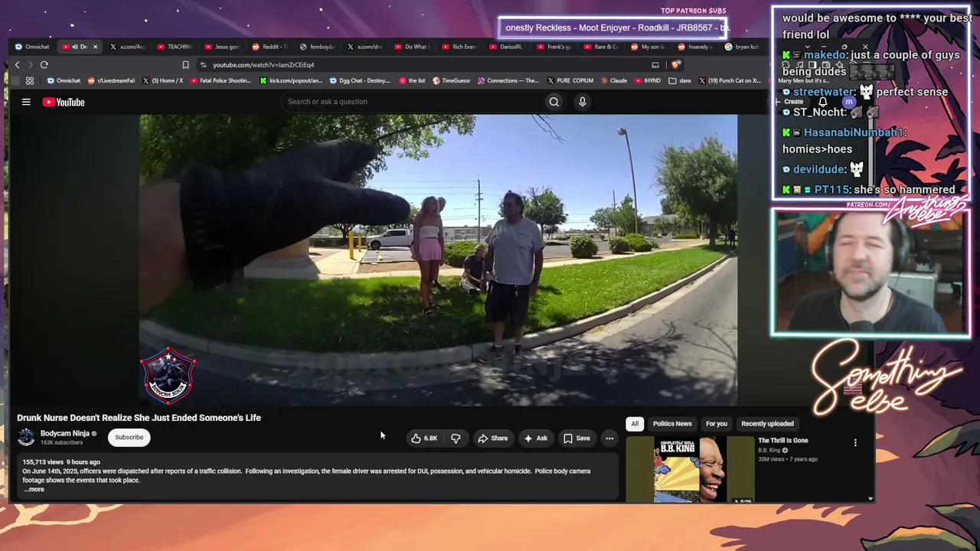Select the For you filter chip
Viewport: 980px width, 551px height.
pos(717,423)
